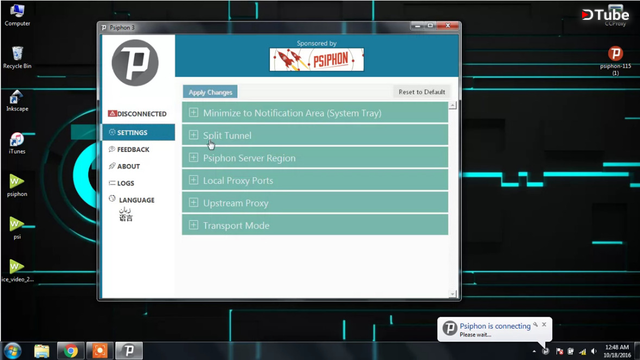The width and height of the screenshot is (640, 360).
Task: Select the iTunes desktop shortcut
Action: click(17, 143)
